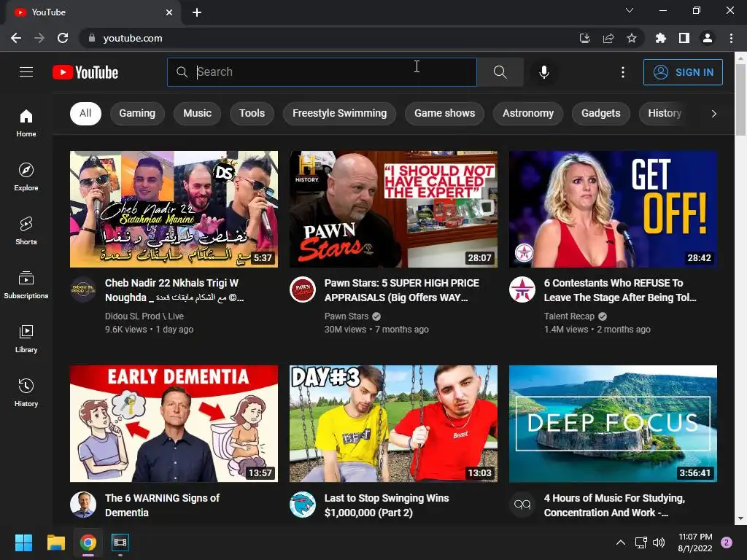Screen dimensions: 747x560
Task: Click the SIGN IN button
Action: [683, 72]
